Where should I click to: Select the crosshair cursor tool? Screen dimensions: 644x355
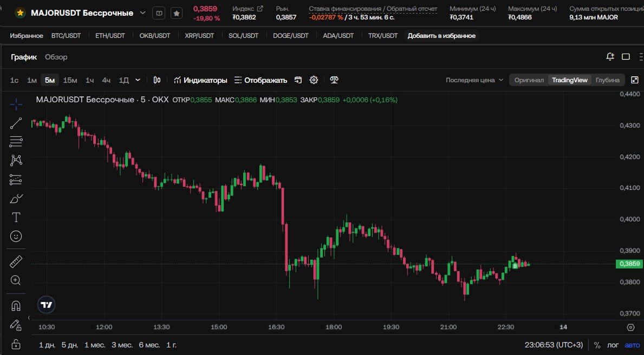16,104
